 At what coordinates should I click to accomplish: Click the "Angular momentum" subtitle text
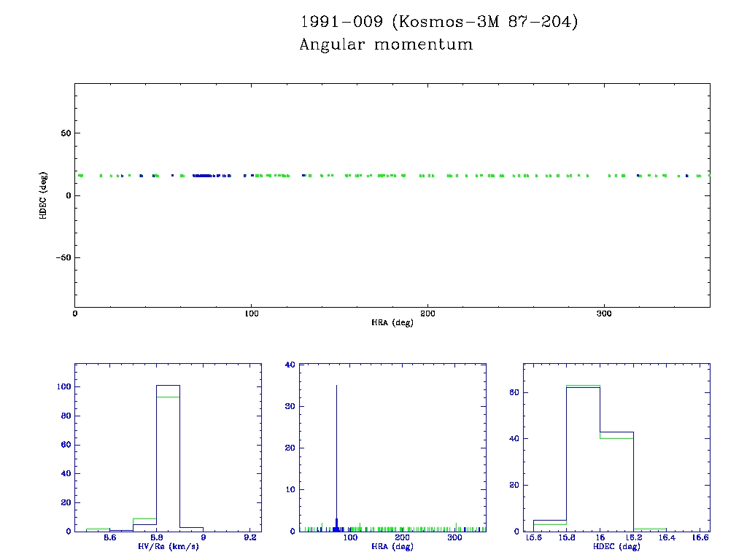click(x=386, y=45)
